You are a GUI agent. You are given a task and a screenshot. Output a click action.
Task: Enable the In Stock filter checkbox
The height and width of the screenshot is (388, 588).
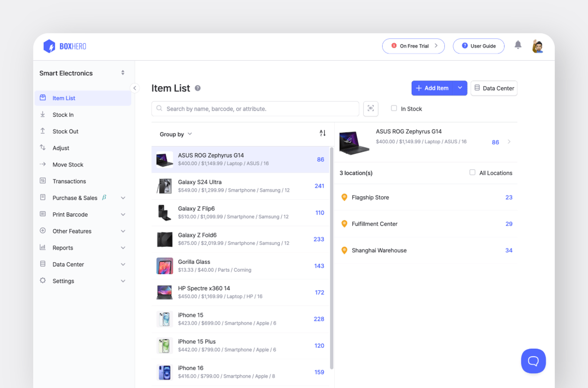[x=393, y=108]
